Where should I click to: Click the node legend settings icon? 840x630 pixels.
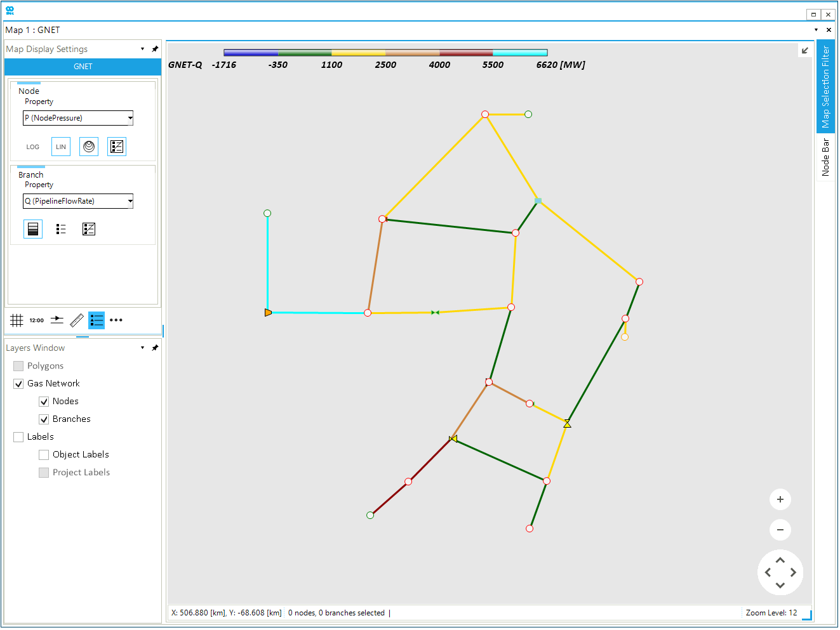117,147
